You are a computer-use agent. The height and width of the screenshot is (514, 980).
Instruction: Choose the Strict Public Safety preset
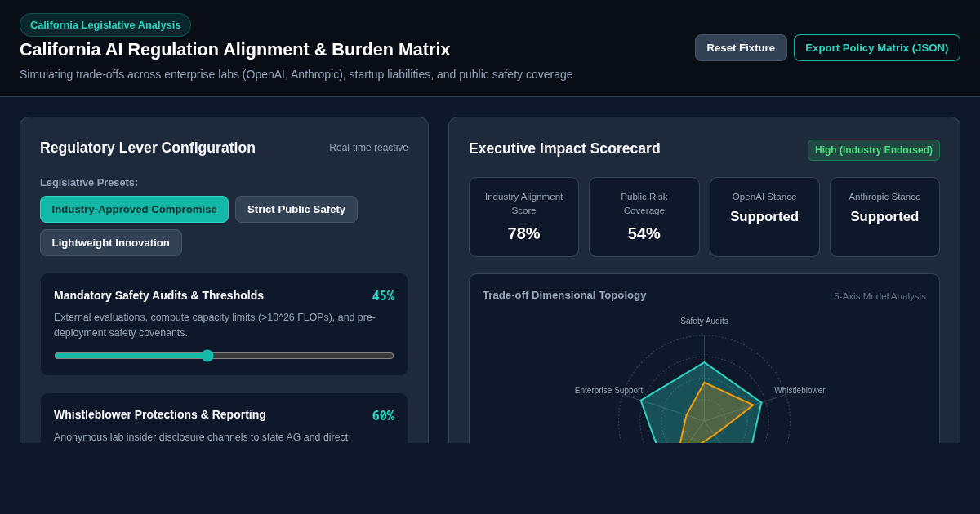tap(296, 209)
